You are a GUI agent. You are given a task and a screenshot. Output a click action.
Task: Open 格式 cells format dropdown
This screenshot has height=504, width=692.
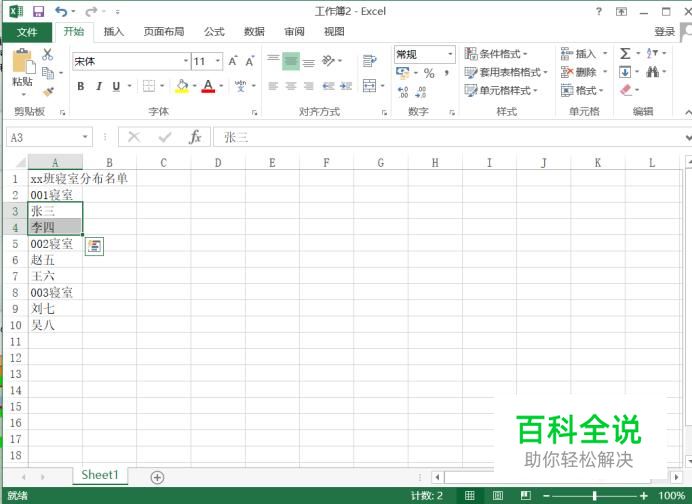pos(582,90)
